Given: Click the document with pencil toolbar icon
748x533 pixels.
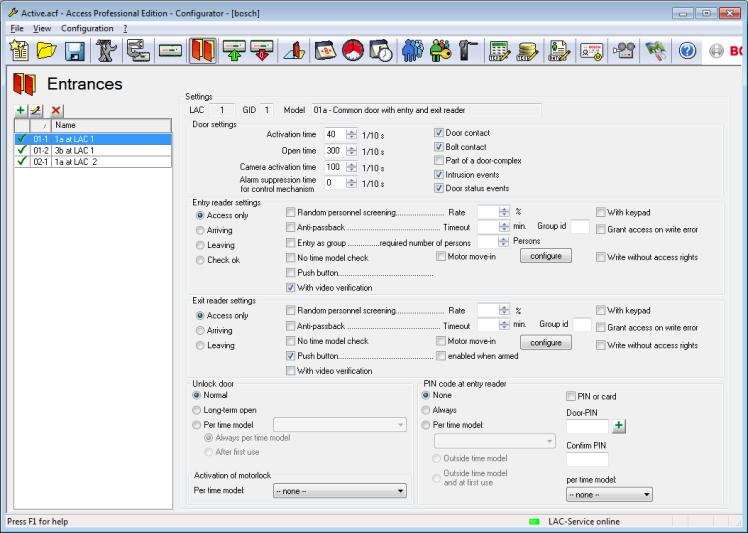Looking at the screenshot, I should pyautogui.click(x=560, y=51).
